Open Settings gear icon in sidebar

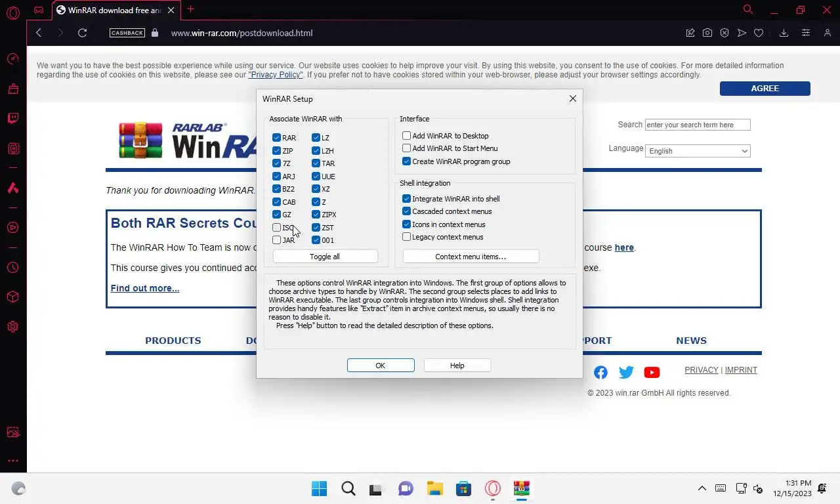point(13,327)
